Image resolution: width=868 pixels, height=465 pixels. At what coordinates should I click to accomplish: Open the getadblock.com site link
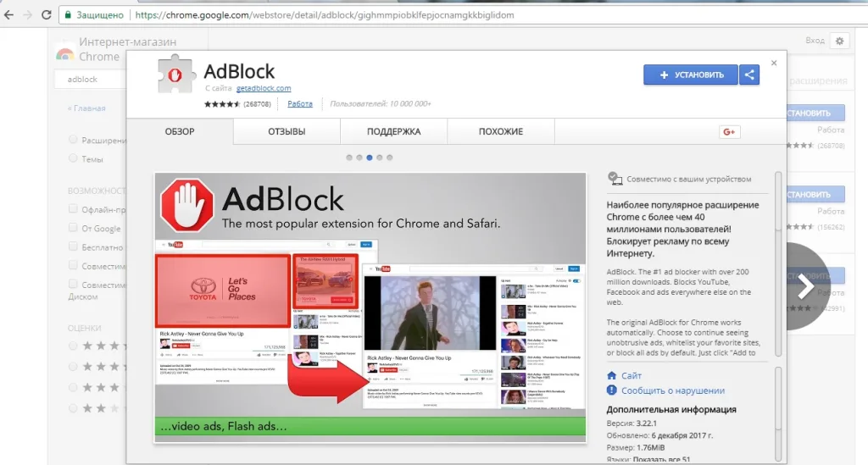tap(264, 88)
